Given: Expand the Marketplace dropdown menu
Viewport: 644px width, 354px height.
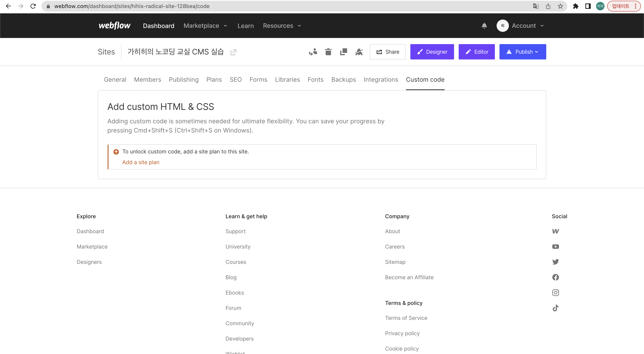Looking at the screenshot, I should [205, 26].
